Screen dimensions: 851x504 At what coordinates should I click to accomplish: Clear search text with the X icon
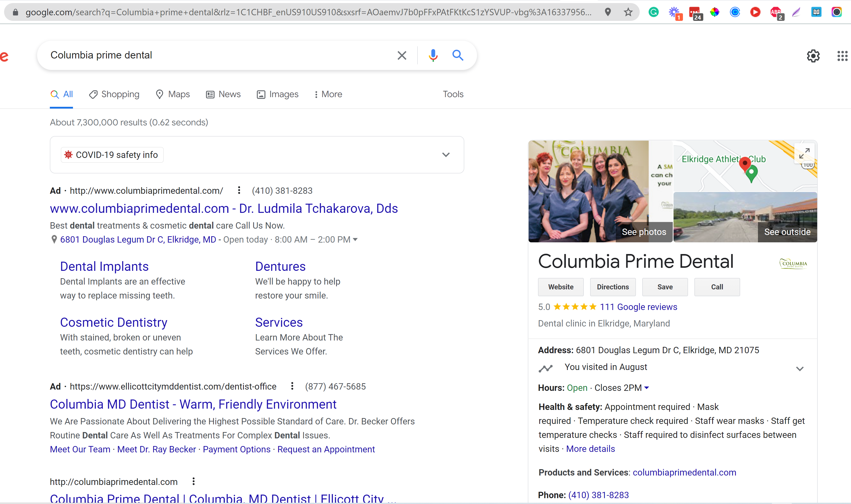click(x=402, y=55)
